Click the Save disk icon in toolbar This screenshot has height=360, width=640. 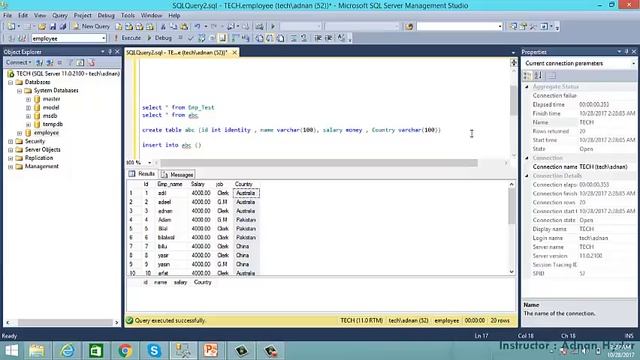tap(53, 27)
